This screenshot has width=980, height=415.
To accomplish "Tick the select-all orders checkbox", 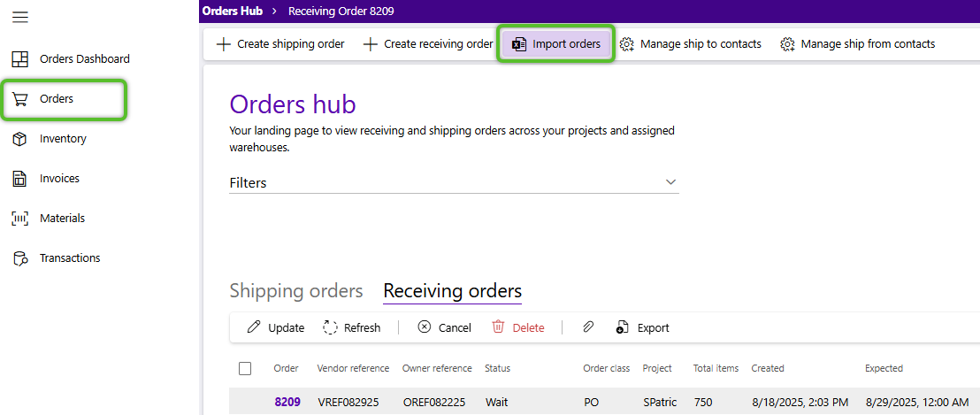I will pyautogui.click(x=245, y=368).
